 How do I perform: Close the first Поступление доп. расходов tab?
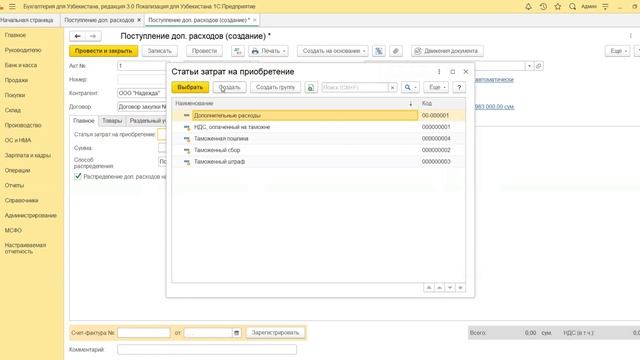(139, 20)
